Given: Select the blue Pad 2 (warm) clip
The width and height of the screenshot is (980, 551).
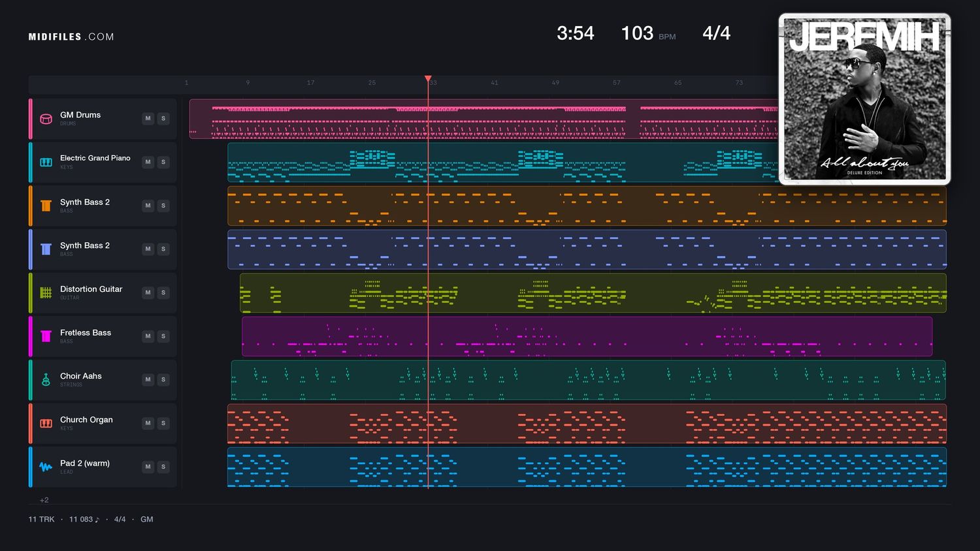Looking at the screenshot, I should click(587, 467).
